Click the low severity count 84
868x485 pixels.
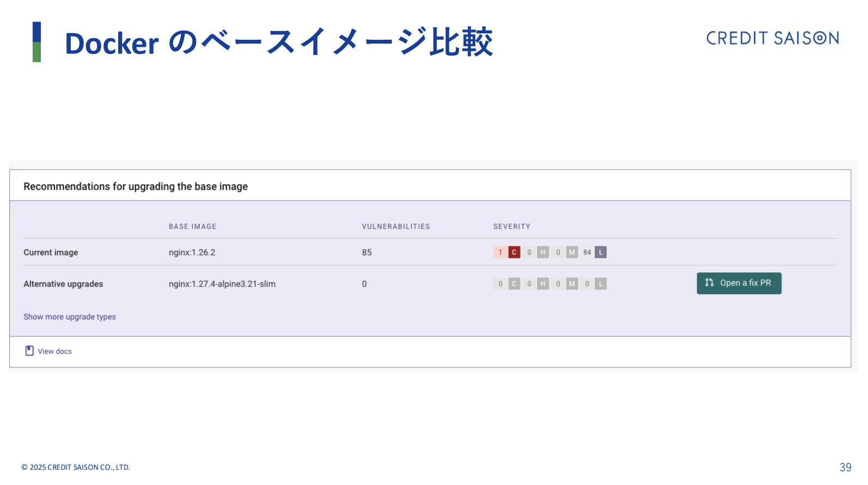(587, 252)
